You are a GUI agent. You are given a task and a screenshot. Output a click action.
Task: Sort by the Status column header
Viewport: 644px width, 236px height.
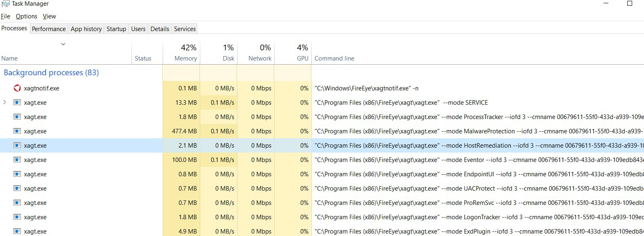pyautogui.click(x=143, y=58)
